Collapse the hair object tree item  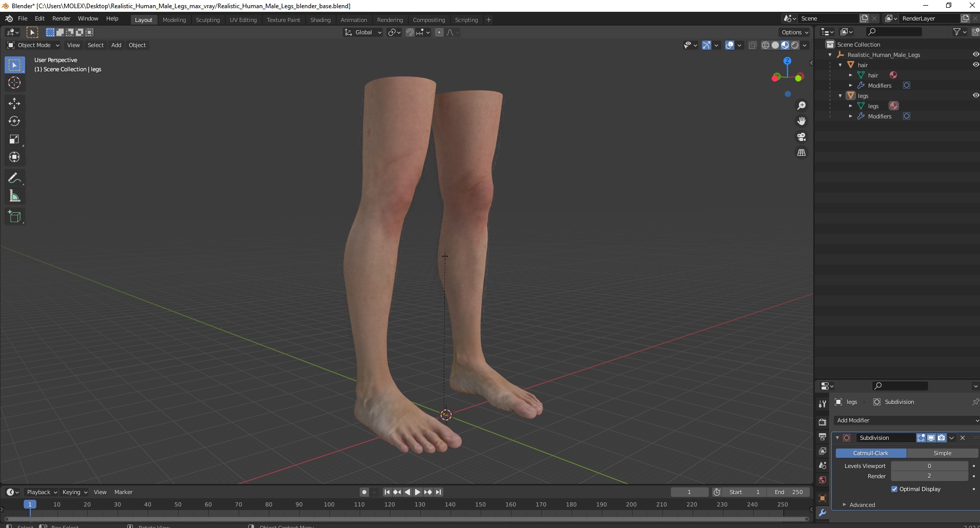(x=840, y=65)
